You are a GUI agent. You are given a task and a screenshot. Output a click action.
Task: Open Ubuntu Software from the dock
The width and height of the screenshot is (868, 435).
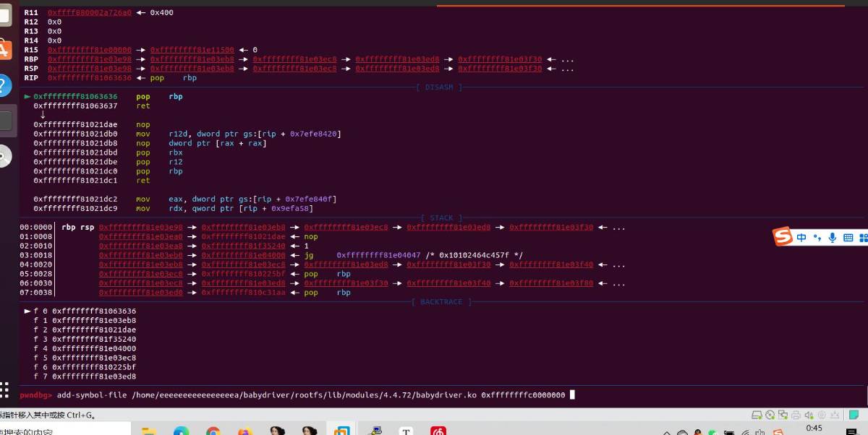click(4, 50)
